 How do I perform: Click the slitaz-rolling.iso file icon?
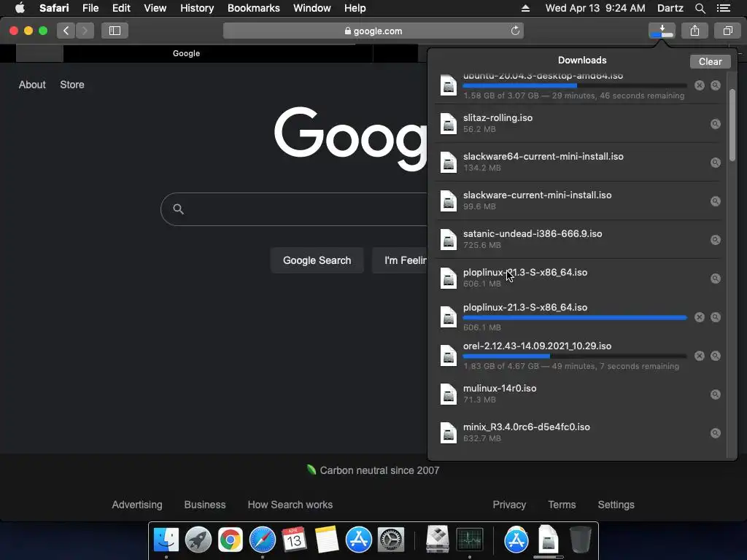click(x=449, y=124)
